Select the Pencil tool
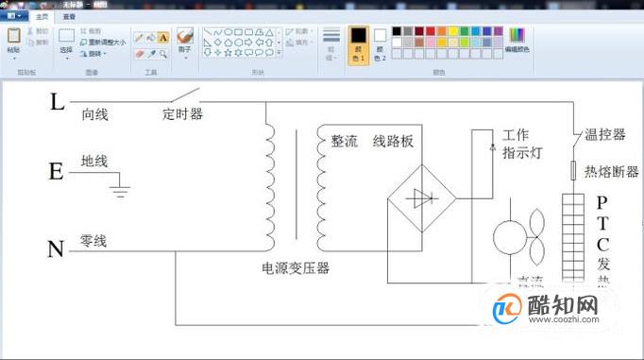This screenshot has height=360, width=644. tap(139, 38)
